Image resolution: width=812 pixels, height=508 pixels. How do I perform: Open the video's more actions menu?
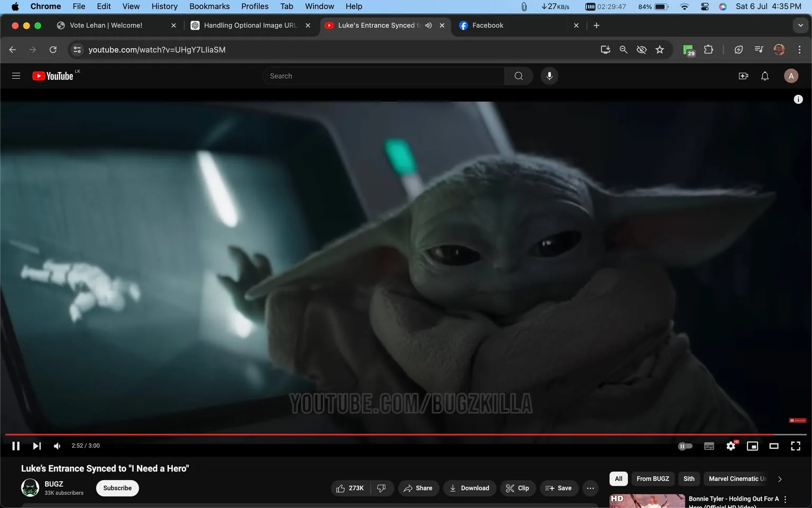click(590, 488)
